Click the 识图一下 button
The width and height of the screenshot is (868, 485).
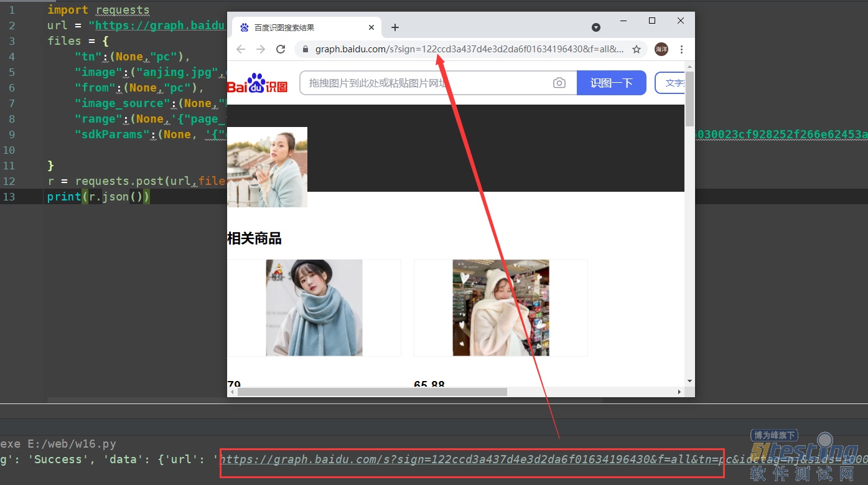[612, 83]
